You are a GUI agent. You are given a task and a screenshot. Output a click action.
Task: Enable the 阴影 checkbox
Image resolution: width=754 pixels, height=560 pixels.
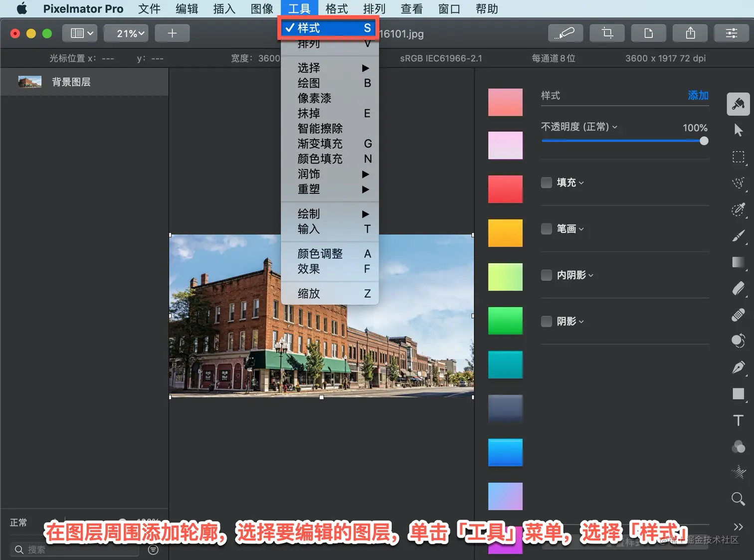[x=547, y=322]
